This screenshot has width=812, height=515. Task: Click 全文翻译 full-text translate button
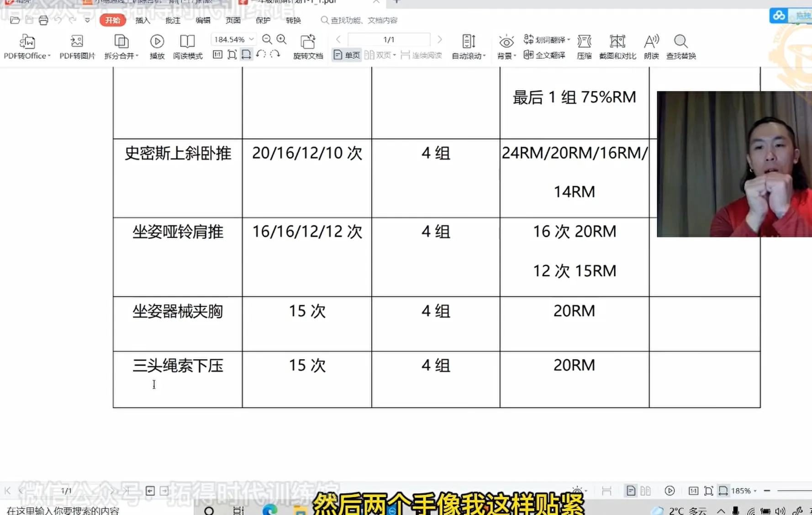pyautogui.click(x=544, y=55)
